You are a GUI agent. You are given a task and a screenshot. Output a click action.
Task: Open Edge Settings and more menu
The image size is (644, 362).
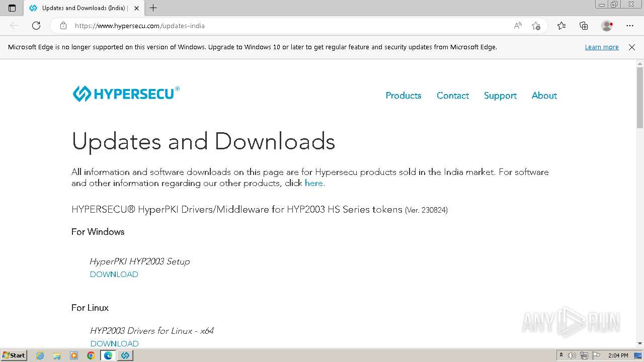point(630,26)
